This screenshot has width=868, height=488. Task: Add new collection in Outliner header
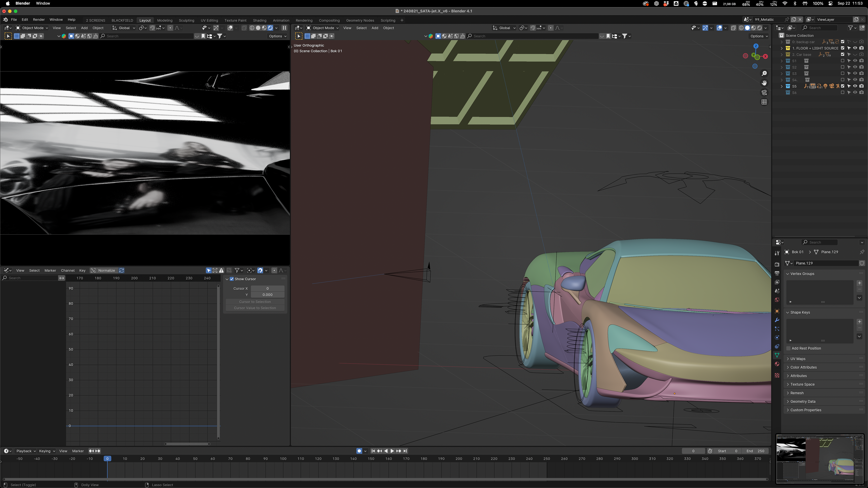(x=862, y=28)
